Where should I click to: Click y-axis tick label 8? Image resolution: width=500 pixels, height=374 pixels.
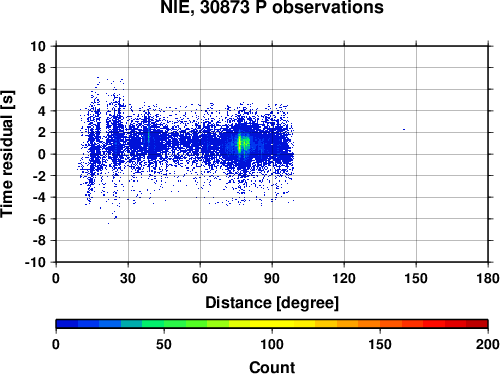[x=42, y=68]
